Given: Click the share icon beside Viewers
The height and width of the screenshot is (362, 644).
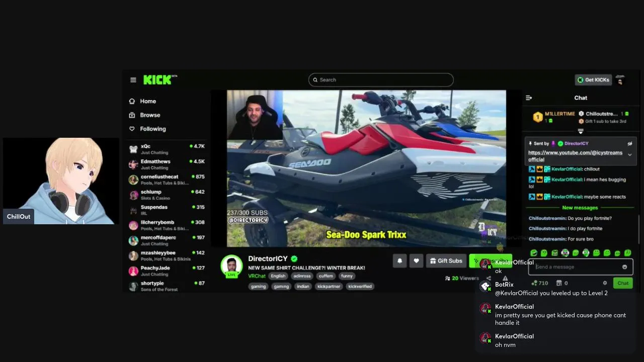Looking at the screenshot, I should coord(489,278).
